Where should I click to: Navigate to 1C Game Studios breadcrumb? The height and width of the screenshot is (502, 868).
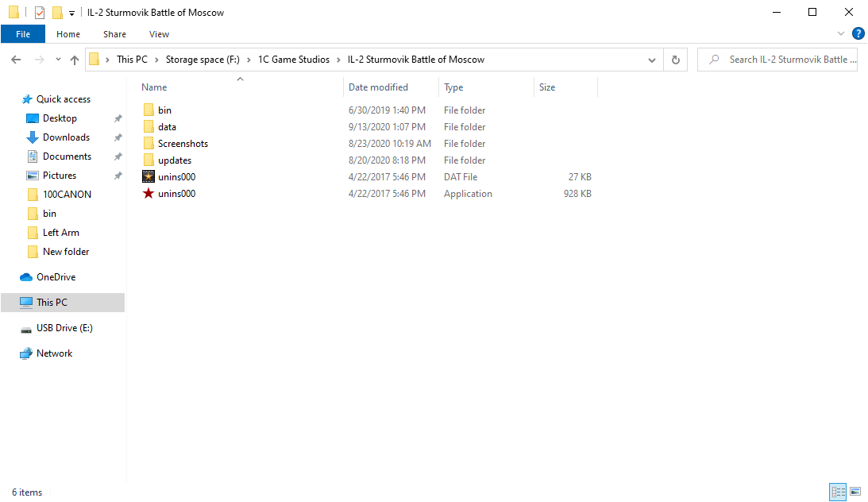click(x=293, y=60)
